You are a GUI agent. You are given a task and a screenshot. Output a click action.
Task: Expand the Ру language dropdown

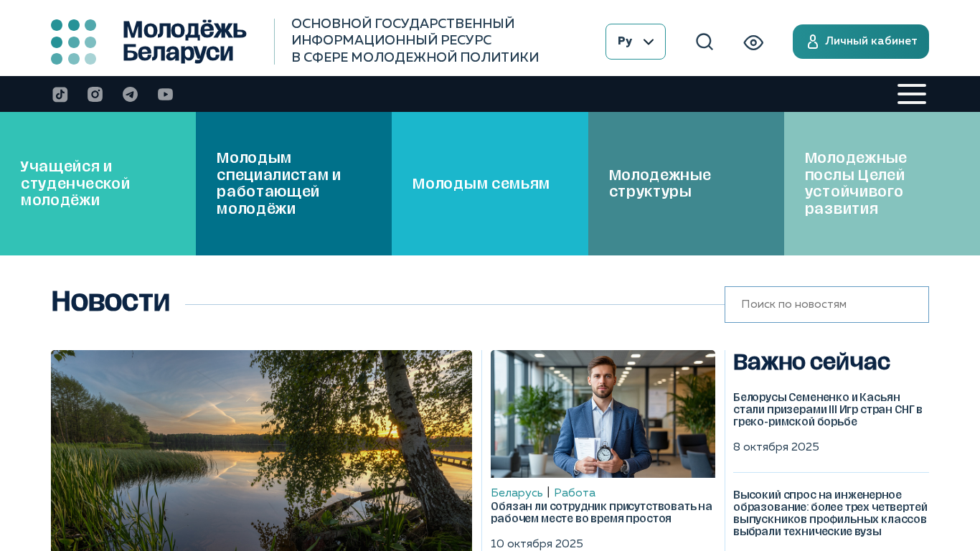pos(636,42)
